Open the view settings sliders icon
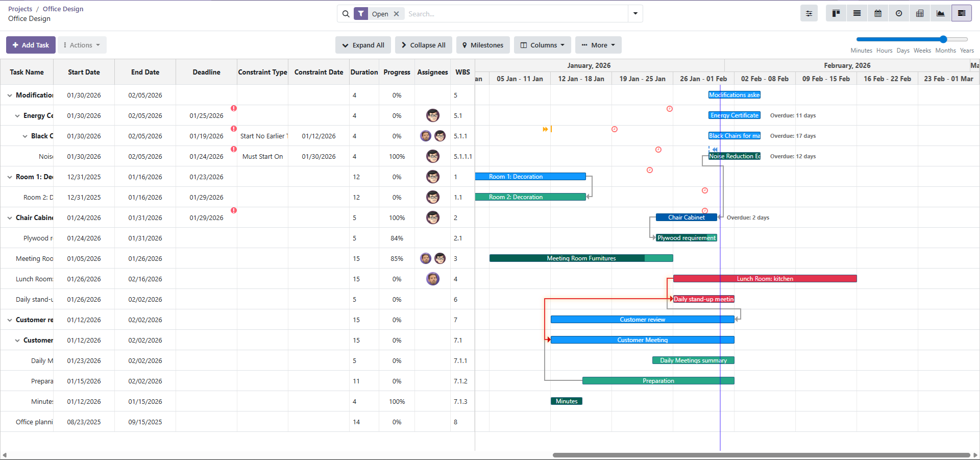The image size is (980, 460). click(x=808, y=13)
